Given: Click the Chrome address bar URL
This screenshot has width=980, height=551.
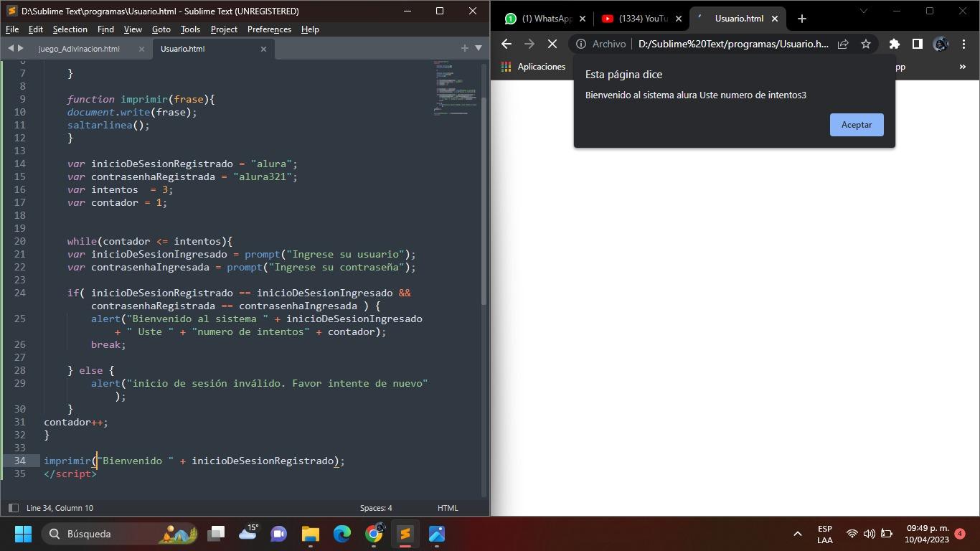Looking at the screenshot, I should coord(733,44).
